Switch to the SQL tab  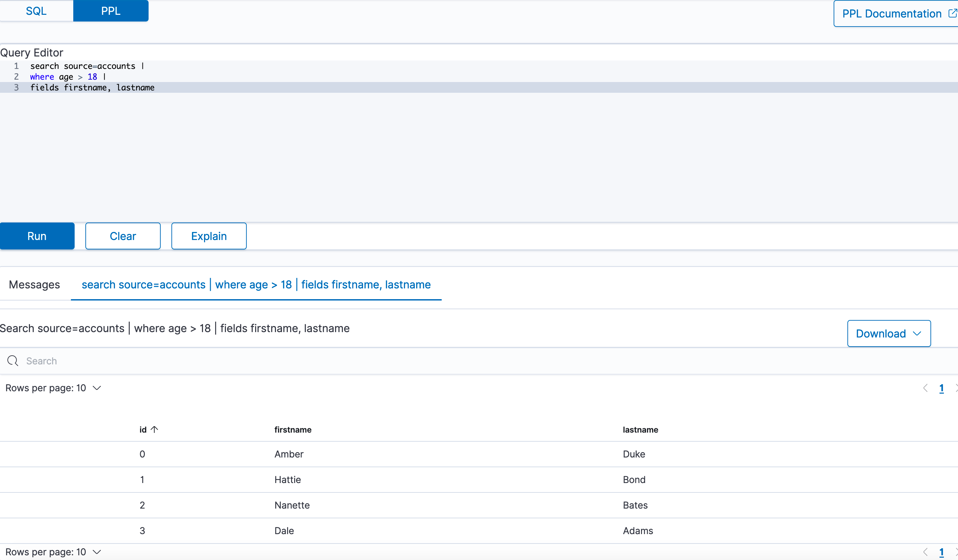tap(36, 11)
